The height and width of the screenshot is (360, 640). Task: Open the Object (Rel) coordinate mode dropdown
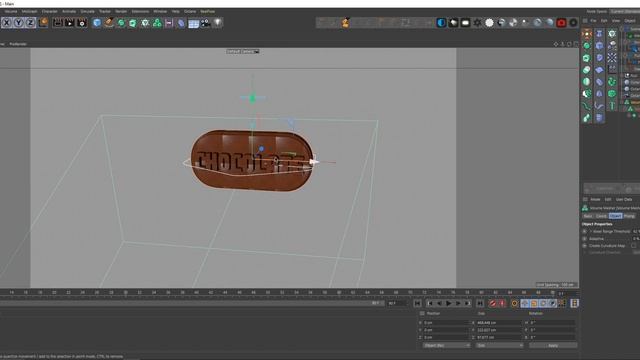pos(446,345)
